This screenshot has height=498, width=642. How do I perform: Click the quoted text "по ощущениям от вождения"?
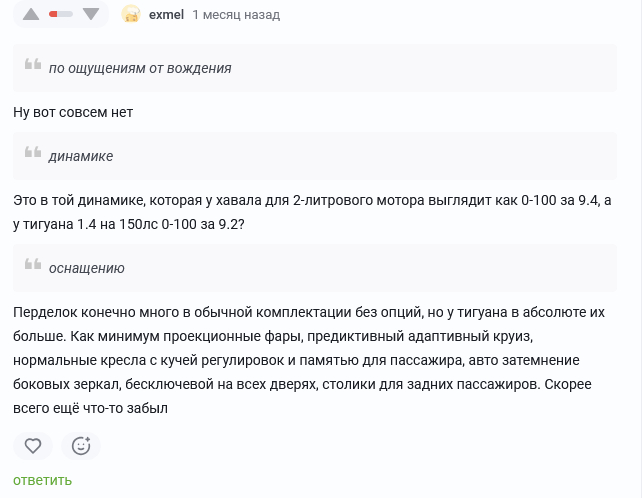click(x=140, y=68)
